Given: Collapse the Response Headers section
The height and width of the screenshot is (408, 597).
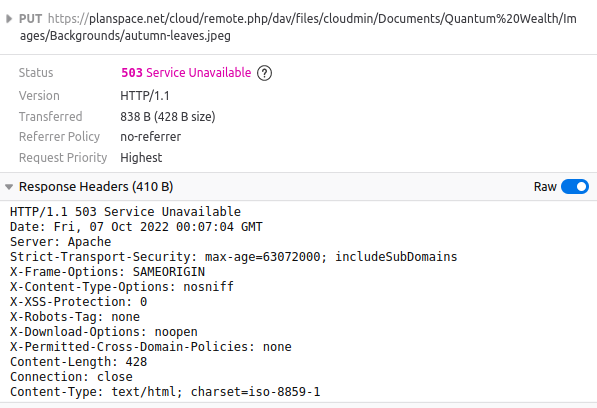Looking at the screenshot, I should [9, 186].
